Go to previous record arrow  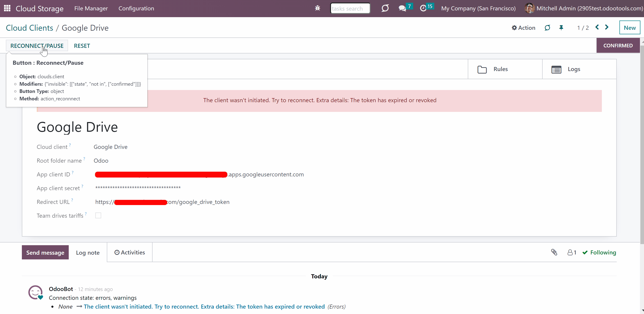(x=597, y=27)
